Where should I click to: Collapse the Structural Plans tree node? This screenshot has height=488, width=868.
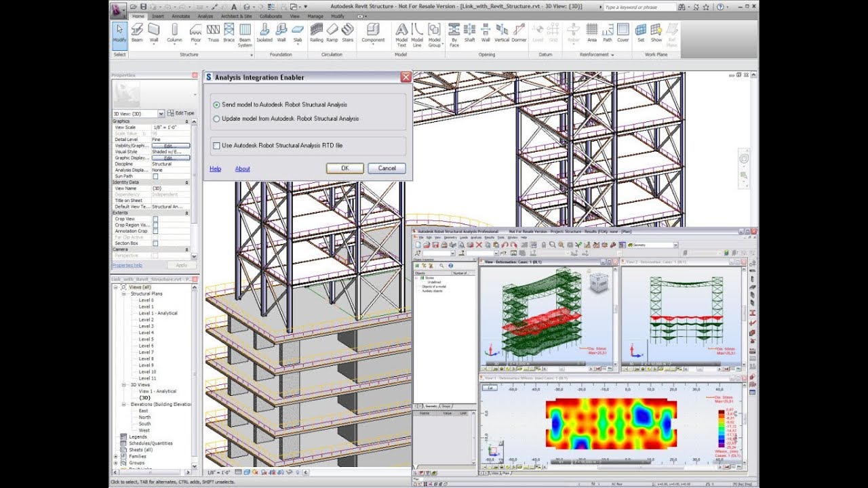click(x=123, y=293)
